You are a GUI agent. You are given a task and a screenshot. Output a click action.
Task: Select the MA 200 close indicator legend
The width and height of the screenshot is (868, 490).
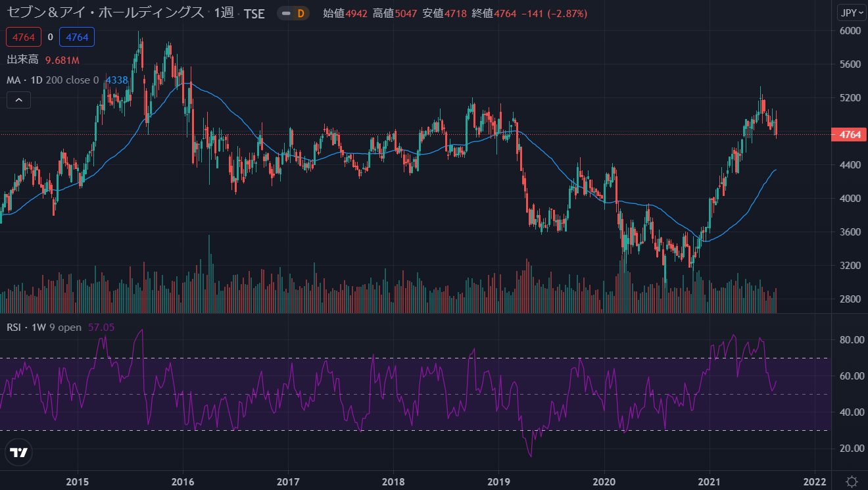pyautogui.click(x=53, y=80)
